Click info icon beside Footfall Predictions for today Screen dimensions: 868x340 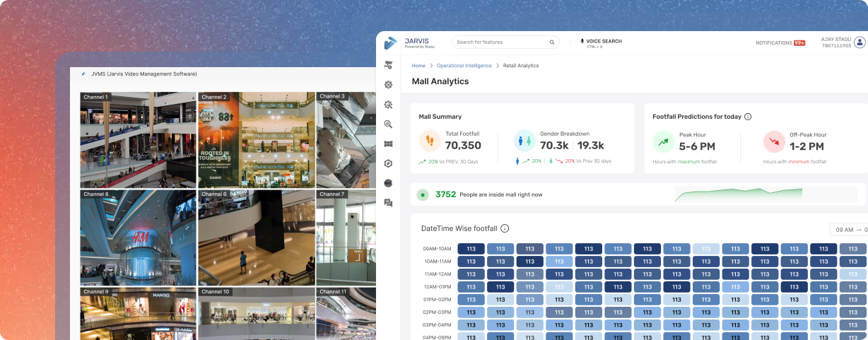(748, 117)
